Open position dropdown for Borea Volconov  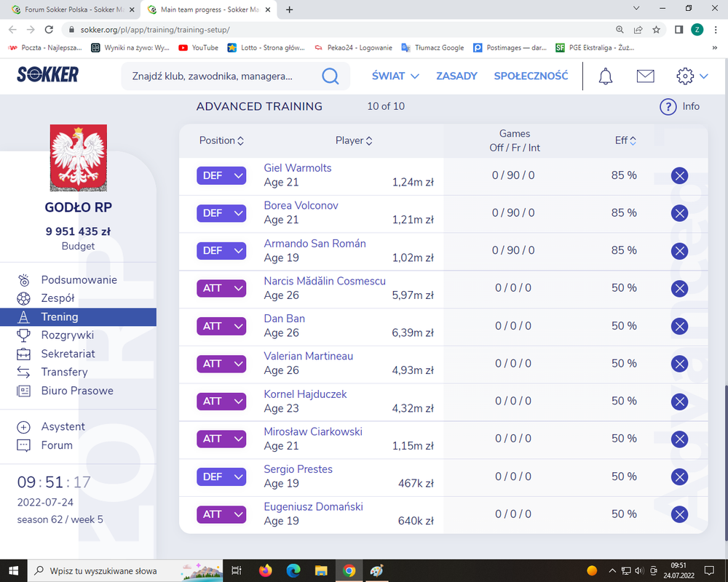(221, 213)
